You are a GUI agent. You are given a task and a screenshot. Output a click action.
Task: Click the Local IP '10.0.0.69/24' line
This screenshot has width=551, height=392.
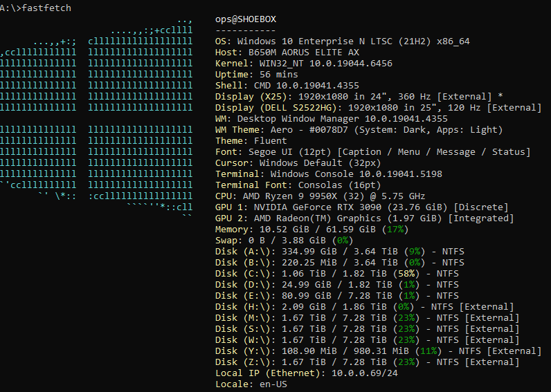click(x=307, y=373)
